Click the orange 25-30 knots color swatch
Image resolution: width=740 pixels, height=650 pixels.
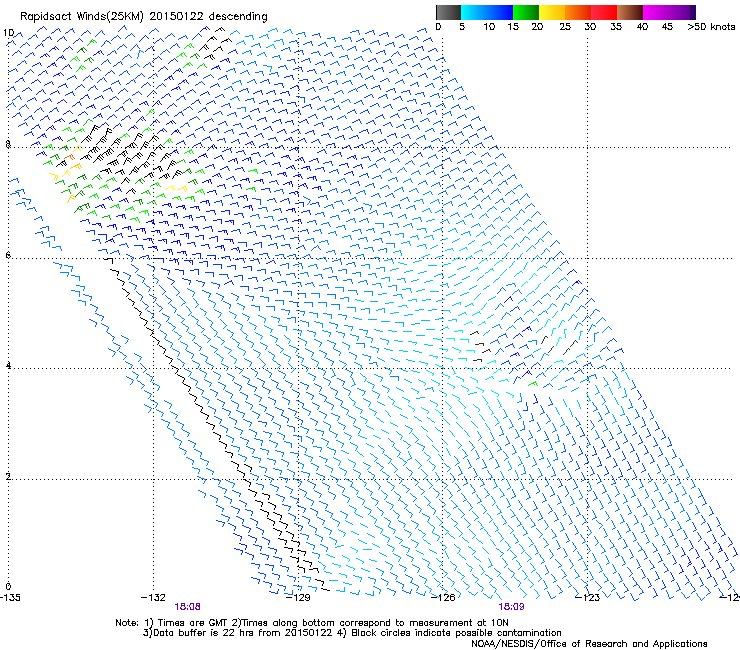[x=578, y=12]
